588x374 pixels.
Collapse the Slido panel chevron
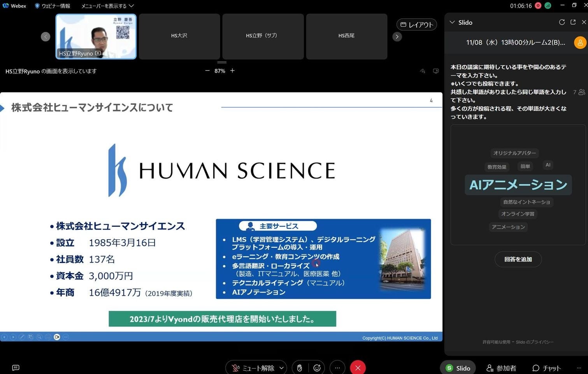click(452, 22)
